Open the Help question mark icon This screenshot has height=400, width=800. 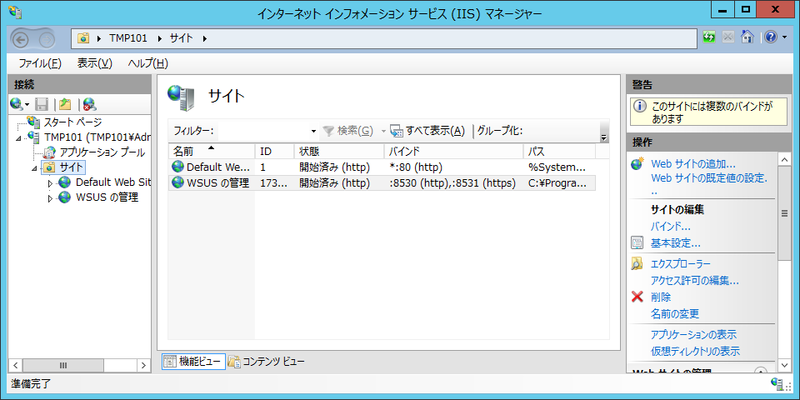click(x=770, y=37)
